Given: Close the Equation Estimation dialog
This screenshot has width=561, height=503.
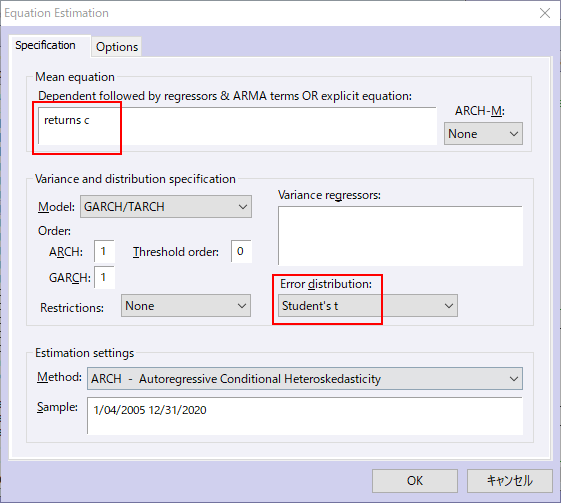Looking at the screenshot, I should [545, 13].
